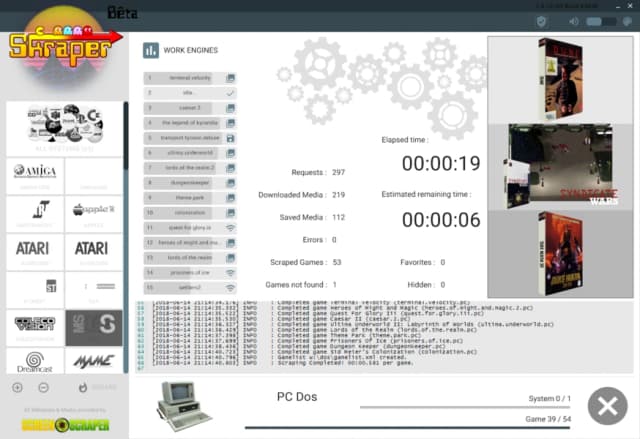The height and width of the screenshot is (439, 640).
Task: Select the ColecoVision system tile
Action: [35, 327]
